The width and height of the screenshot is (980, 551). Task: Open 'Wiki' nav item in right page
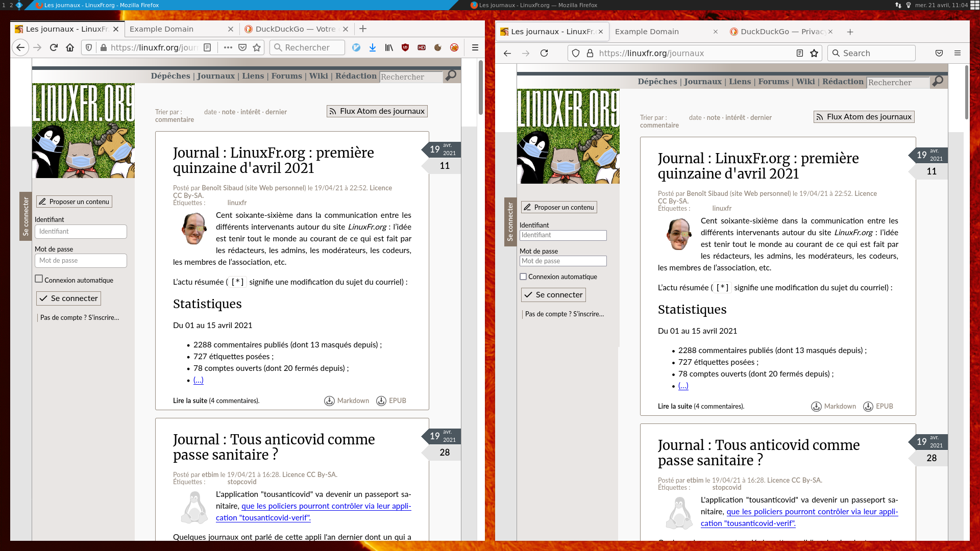point(805,82)
